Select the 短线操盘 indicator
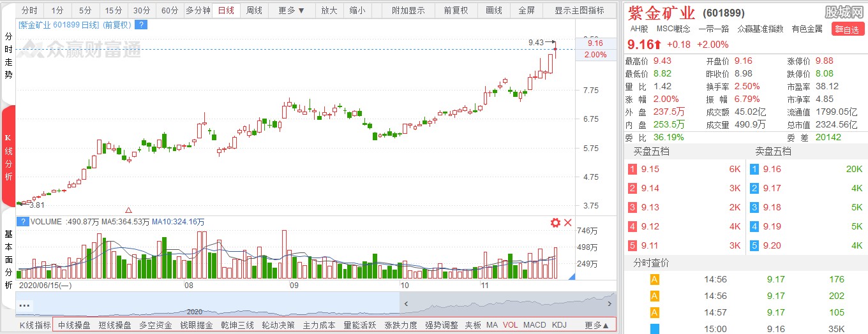This screenshot has height=334, width=868. (x=115, y=325)
